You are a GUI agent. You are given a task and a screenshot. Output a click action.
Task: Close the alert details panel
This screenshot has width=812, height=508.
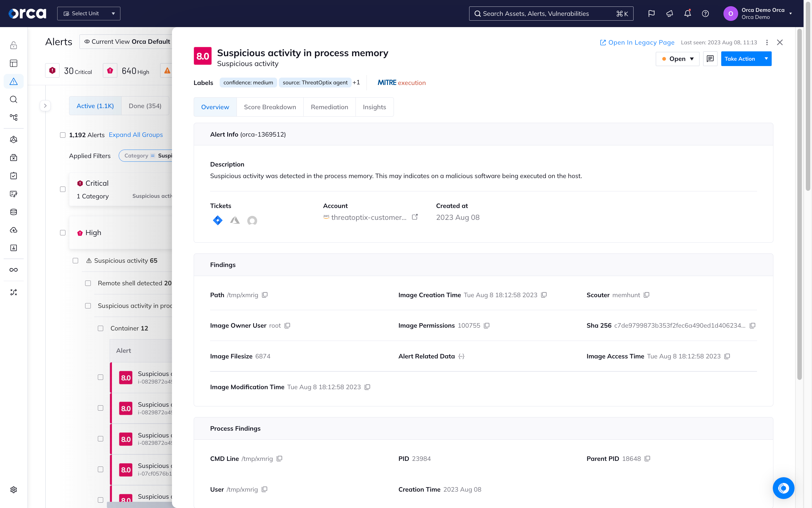780,42
